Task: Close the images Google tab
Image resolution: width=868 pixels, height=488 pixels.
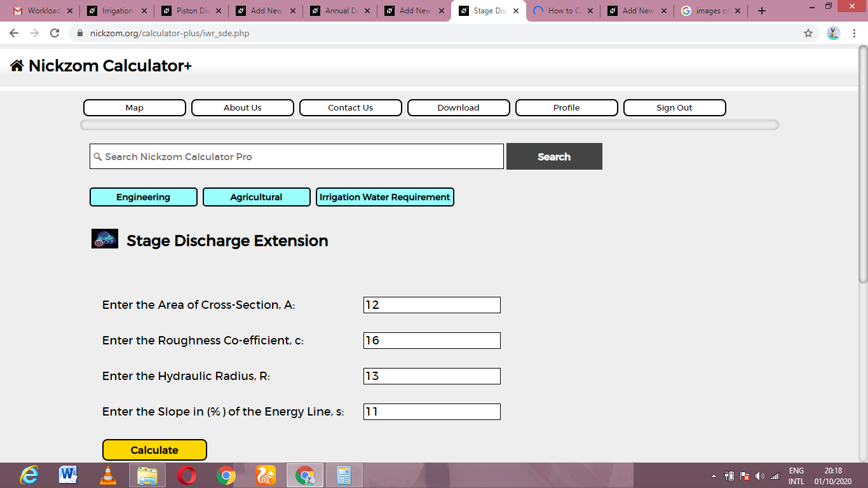Action: tap(738, 11)
